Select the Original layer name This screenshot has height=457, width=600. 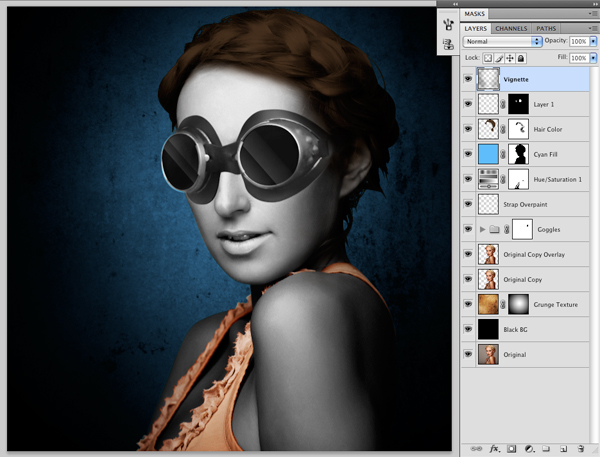click(x=515, y=355)
